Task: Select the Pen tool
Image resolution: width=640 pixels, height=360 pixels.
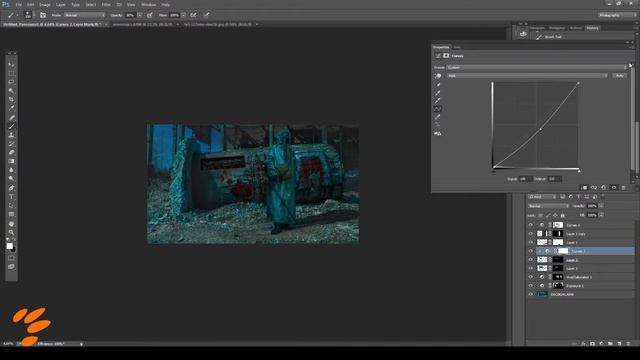Action: tap(11, 188)
